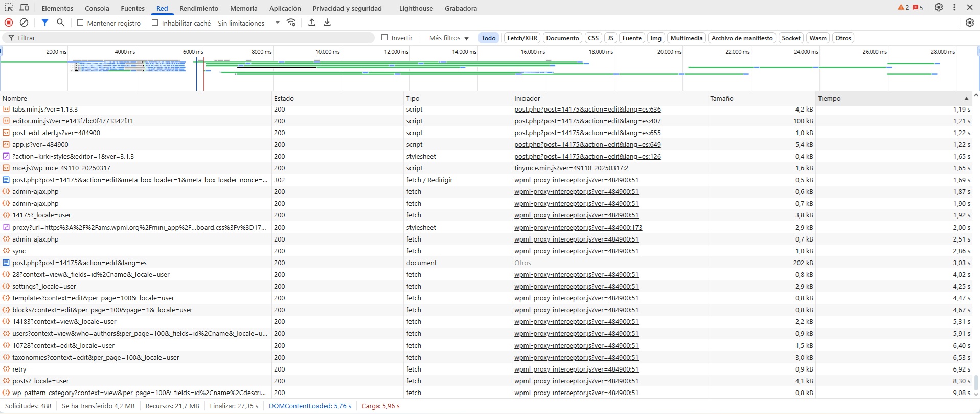Export HAR with download icon
980x414 pixels.
point(327,23)
